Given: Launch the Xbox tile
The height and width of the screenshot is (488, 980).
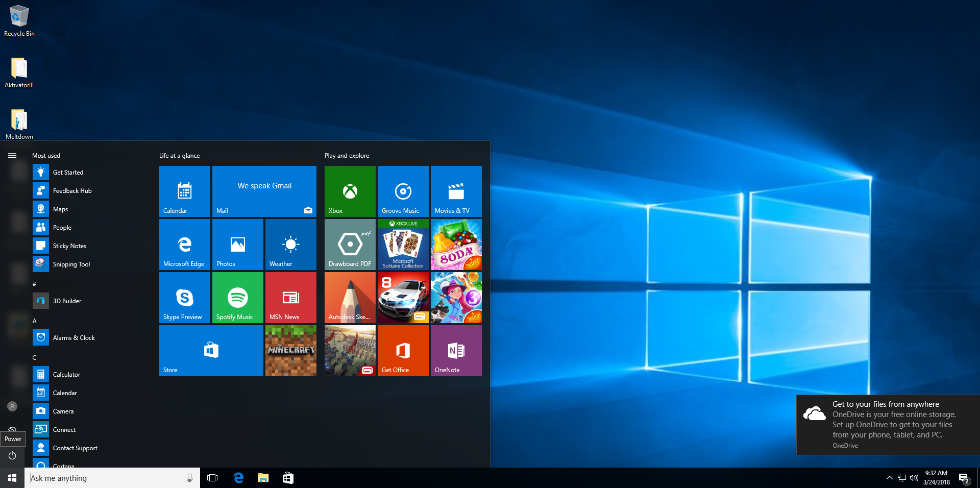Looking at the screenshot, I should click(x=350, y=191).
